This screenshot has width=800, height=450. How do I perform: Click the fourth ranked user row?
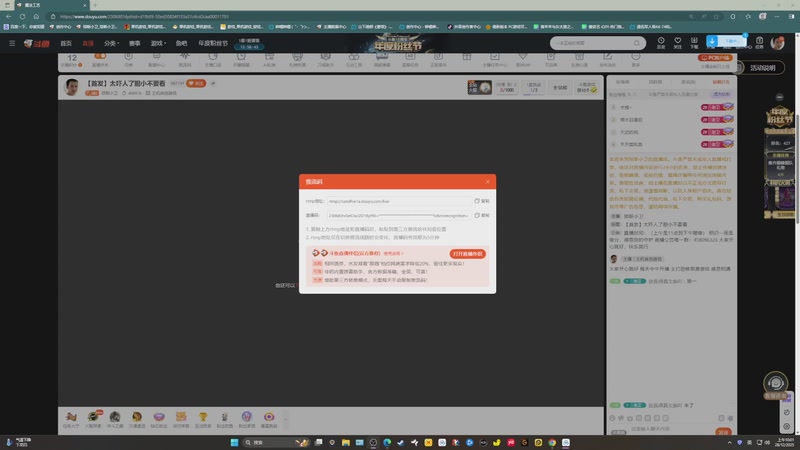(671, 144)
